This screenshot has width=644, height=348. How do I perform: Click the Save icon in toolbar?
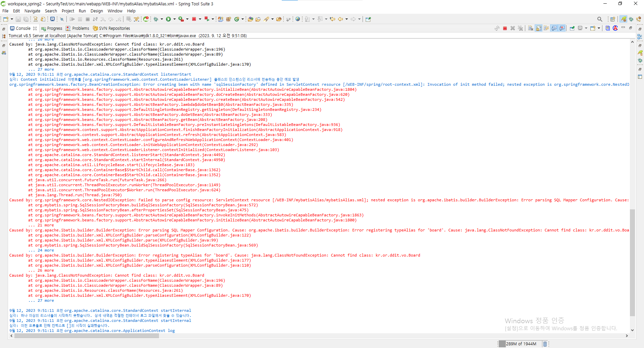pyautogui.click(x=18, y=19)
